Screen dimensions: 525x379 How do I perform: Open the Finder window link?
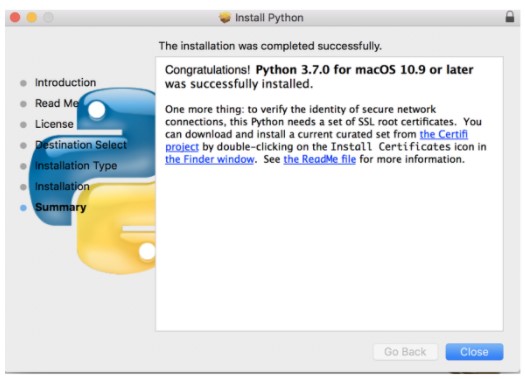pyautogui.click(x=210, y=159)
